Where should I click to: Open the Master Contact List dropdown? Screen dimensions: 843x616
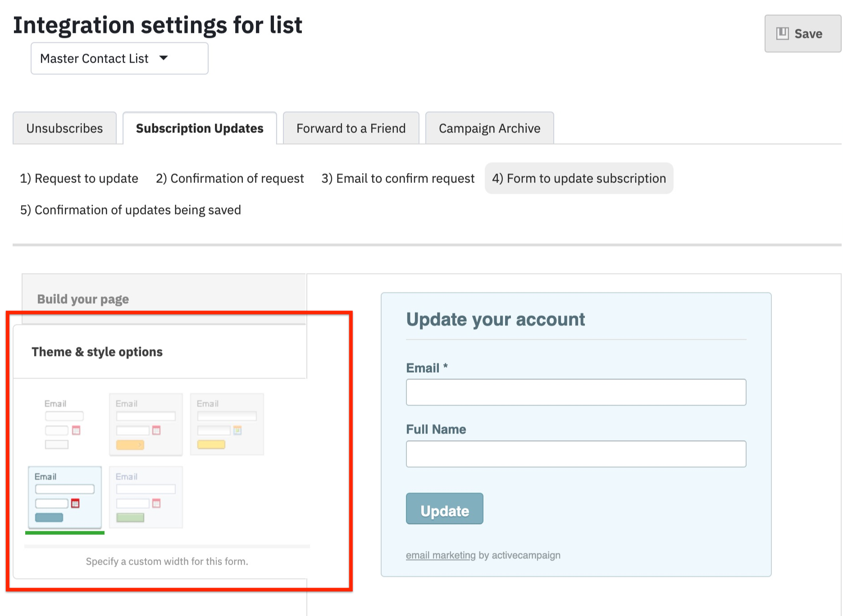point(119,59)
